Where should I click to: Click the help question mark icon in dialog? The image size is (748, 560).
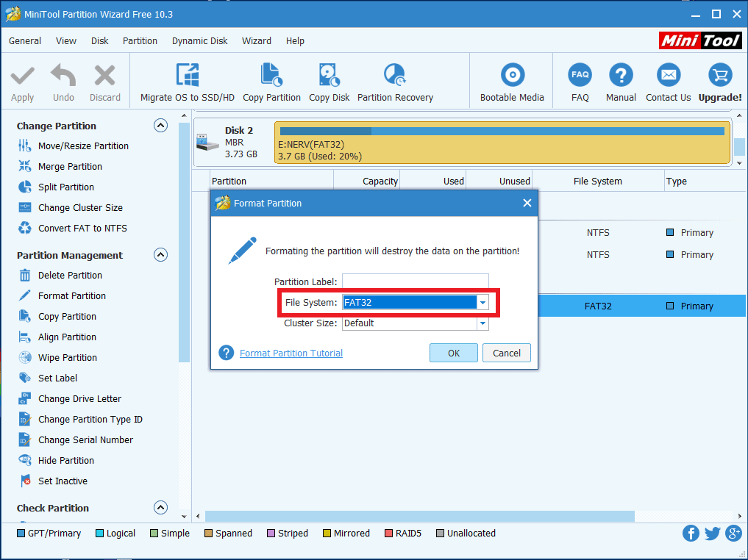point(226,353)
